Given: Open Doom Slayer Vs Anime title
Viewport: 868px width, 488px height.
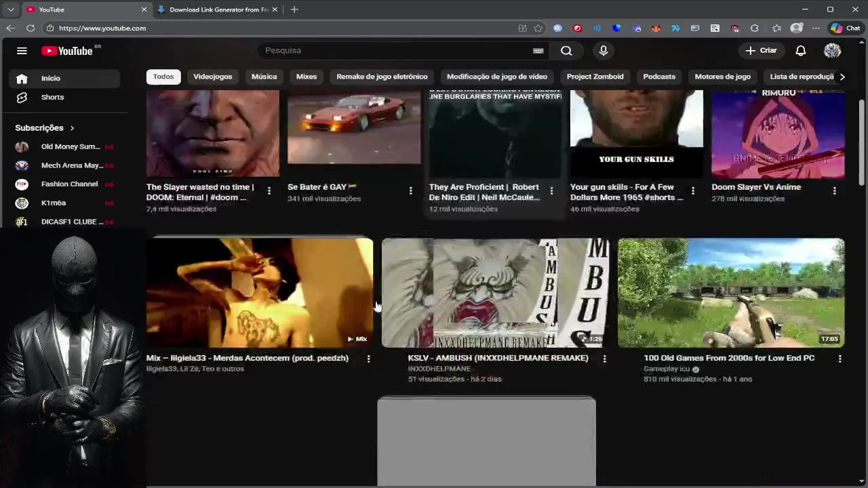Looking at the screenshot, I should [x=756, y=187].
